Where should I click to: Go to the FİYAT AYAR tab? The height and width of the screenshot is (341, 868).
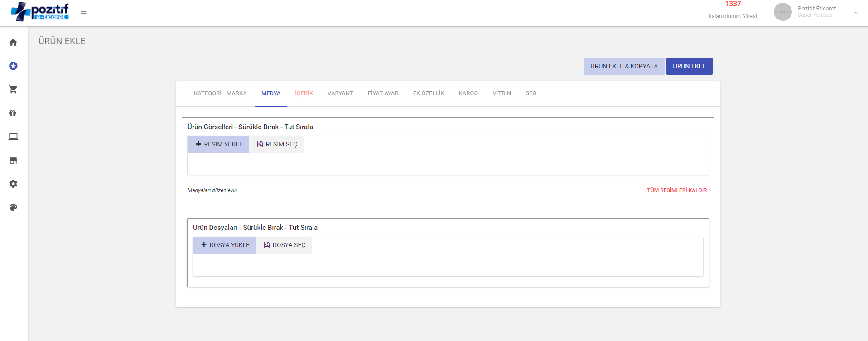383,93
